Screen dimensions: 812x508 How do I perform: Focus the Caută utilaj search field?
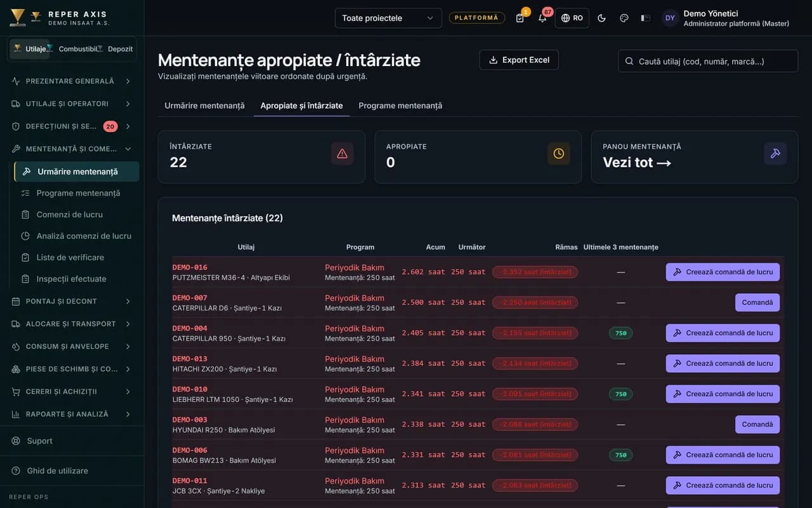(708, 61)
